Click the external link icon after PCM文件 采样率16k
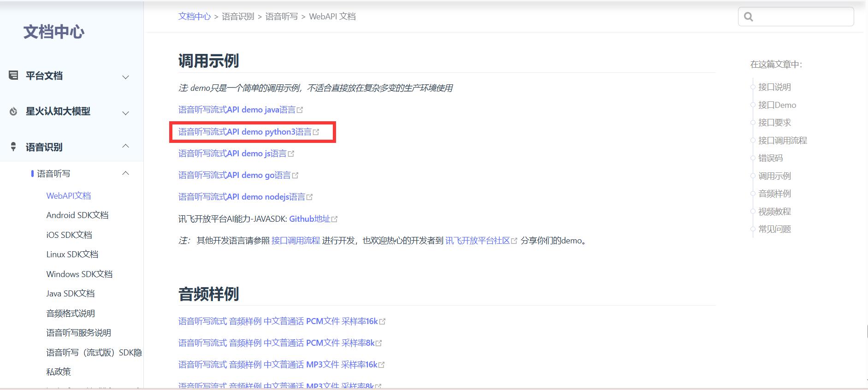This screenshot has width=868, height=390. pos(382,321)
